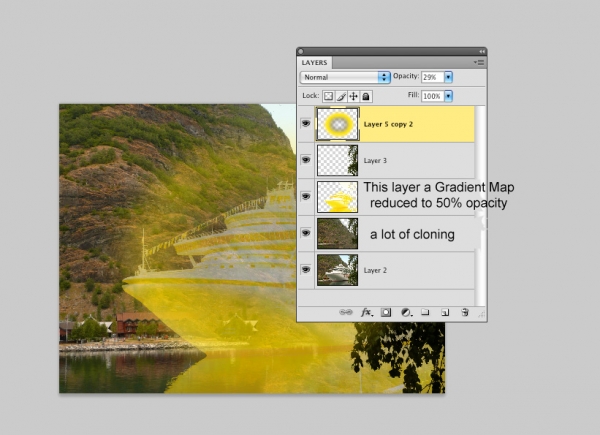The image size is (600, 435).
Task: Click the Layer 2 name
Action: [x=375, y=270]
